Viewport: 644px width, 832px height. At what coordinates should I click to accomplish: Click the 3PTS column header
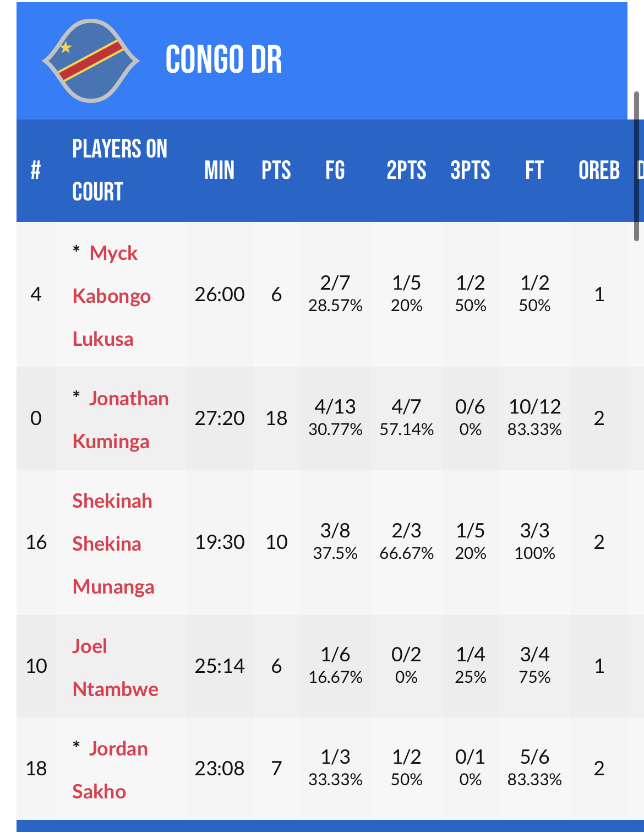click(x=470, y=170)
